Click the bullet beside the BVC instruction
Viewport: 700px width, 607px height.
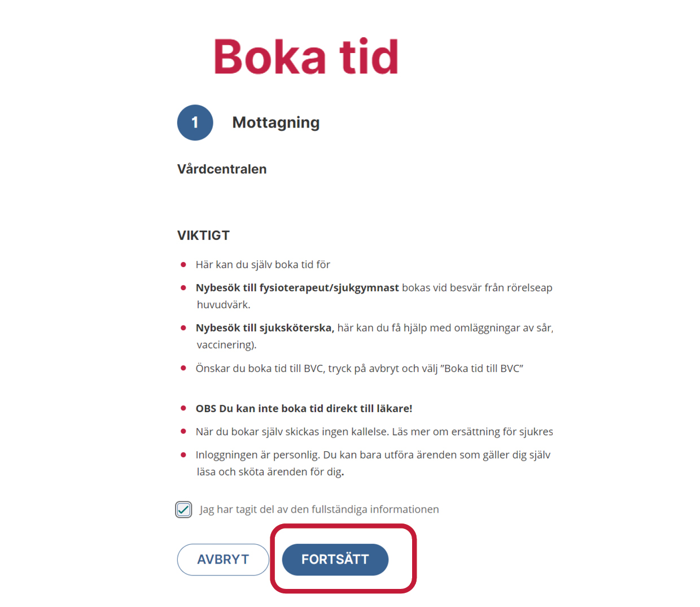coord(184,367)
